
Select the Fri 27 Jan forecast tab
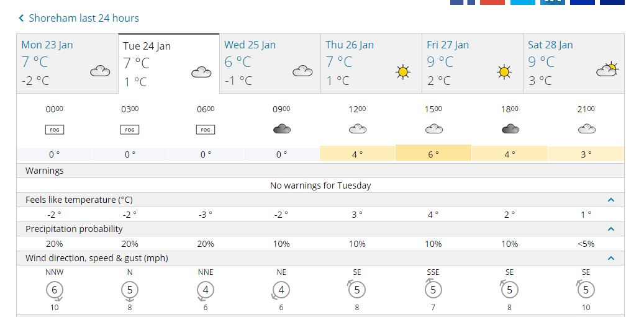point(473,63)
